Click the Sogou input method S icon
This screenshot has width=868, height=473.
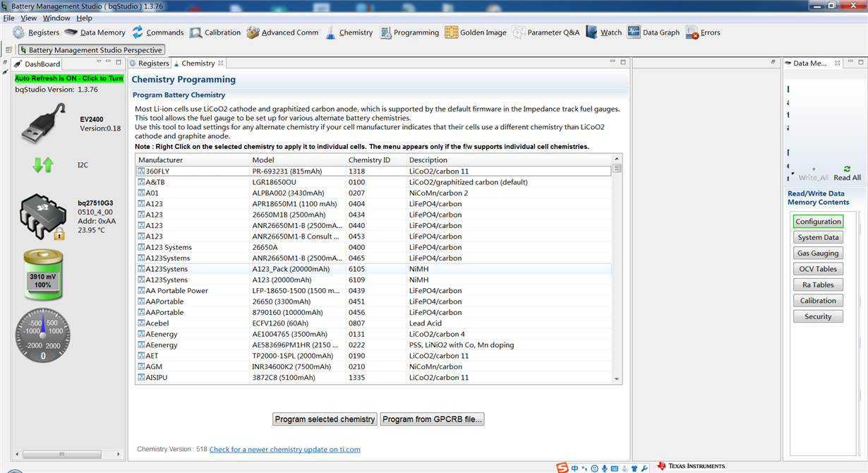[x=562, y=467]
